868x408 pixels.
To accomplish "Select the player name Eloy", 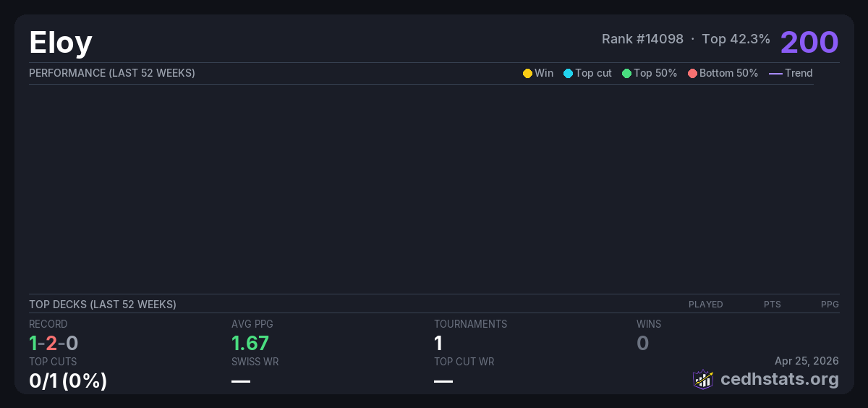I will (x=61, y=43).
